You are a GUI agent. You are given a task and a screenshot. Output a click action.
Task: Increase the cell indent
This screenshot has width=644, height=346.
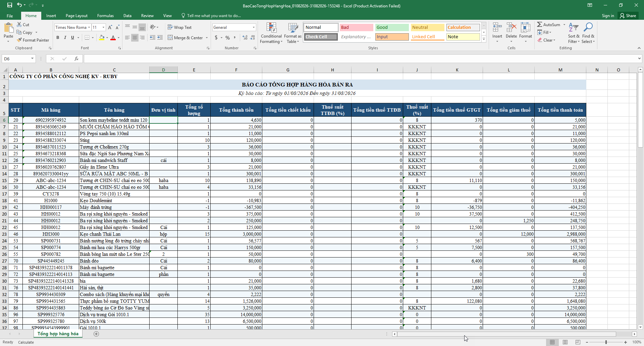(160, 38)
